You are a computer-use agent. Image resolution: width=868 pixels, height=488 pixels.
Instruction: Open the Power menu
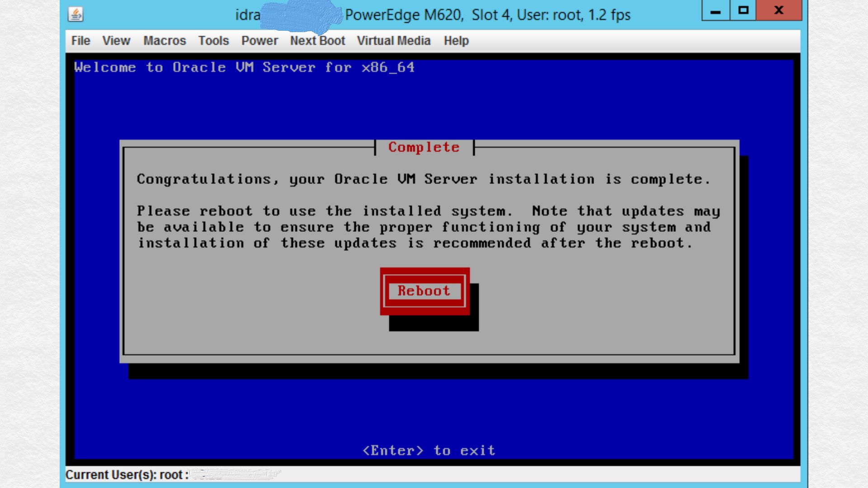[x=259, y=41]
